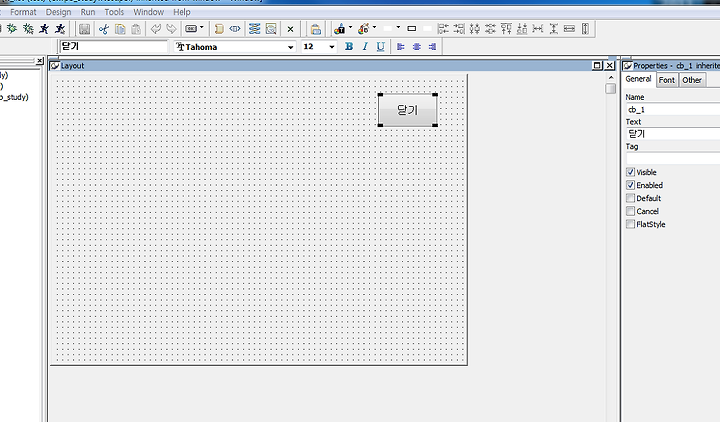Viewport: 720px width, 422px height.
Task: Click the empty Tag property field
Action: [673, 158]
